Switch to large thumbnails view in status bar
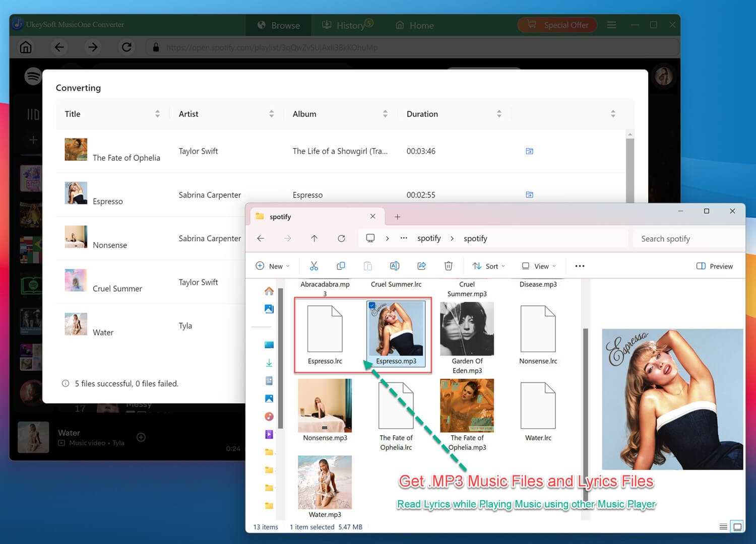Screen dimensions: 756x544 [737, 527]
